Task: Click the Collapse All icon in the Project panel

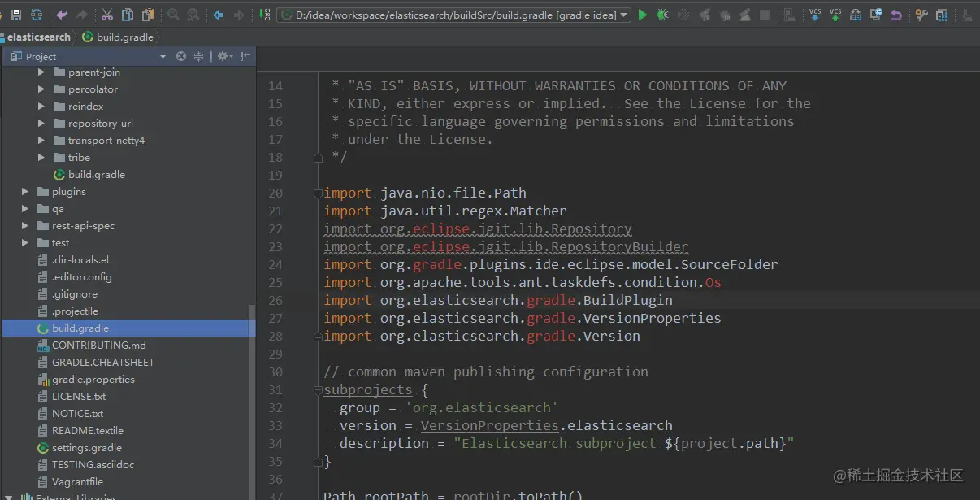Action: coord(198,56)
